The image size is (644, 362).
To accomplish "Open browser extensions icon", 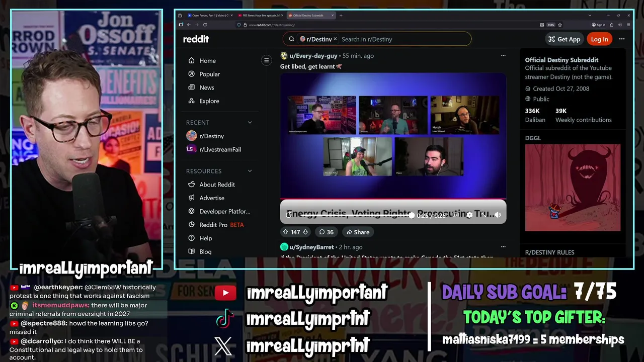I will [612, 25].
